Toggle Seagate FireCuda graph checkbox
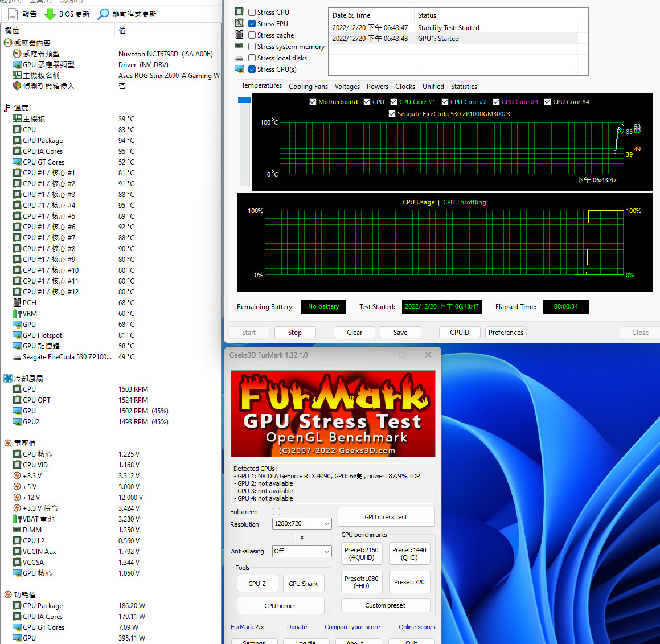660x644 pixels. click(392, 114)
